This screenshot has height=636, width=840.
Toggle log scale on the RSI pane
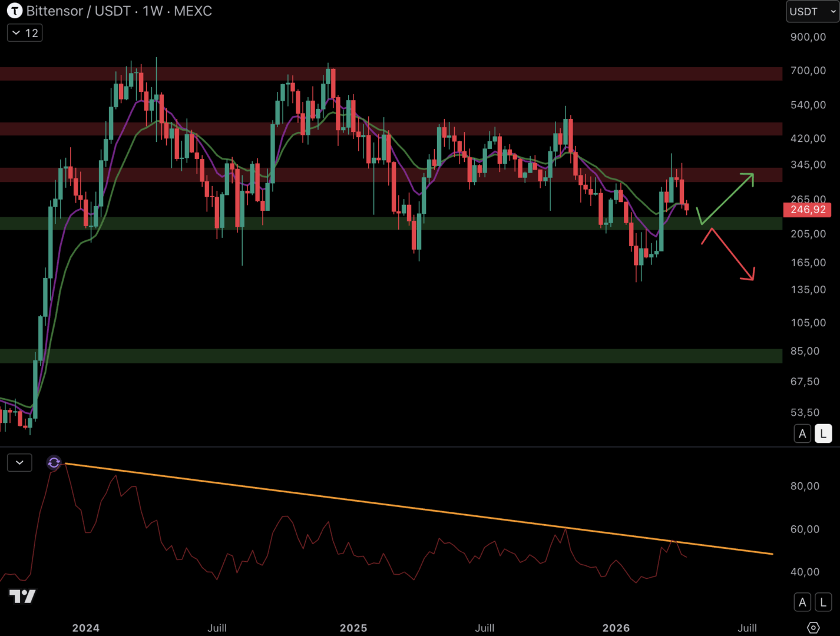click(823, 602)
